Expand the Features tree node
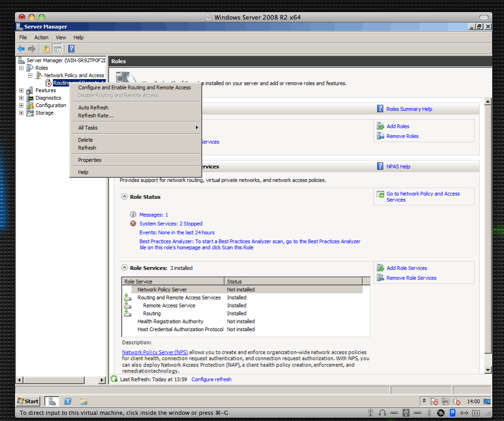The height and width of the screenshot is (421, 504). [x=21, y=90]
